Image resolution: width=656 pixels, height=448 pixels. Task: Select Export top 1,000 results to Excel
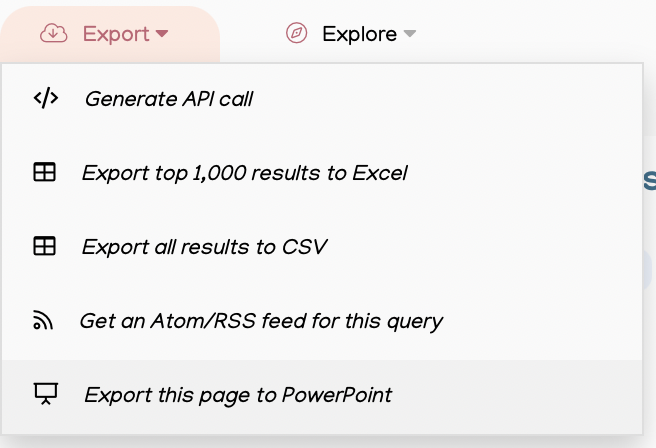pos(245,173)
